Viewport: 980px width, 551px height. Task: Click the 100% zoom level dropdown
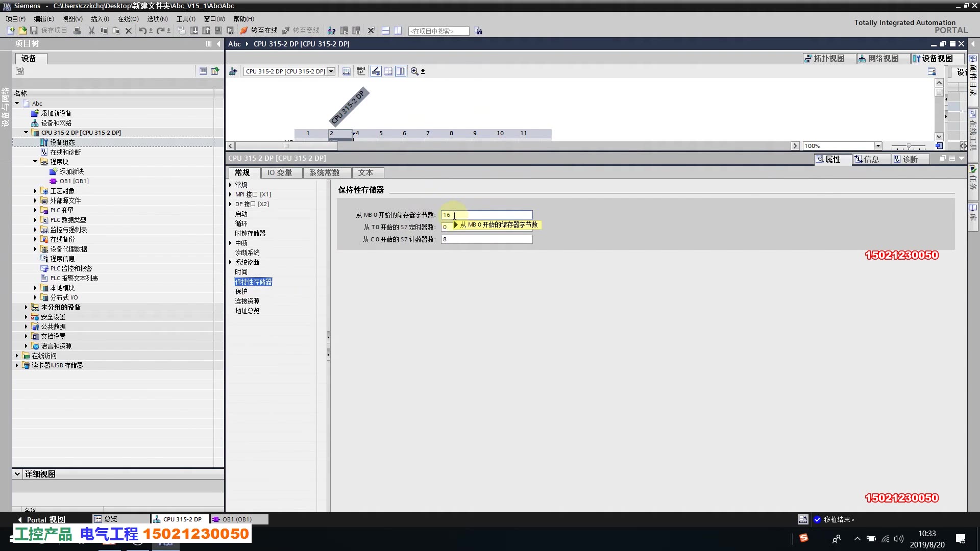pos(877,146)
